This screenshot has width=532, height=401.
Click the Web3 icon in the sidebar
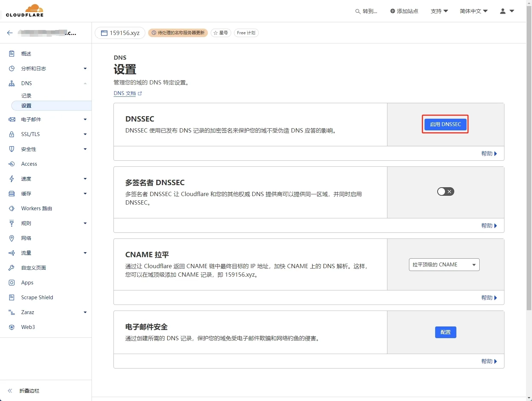(12, 327)
